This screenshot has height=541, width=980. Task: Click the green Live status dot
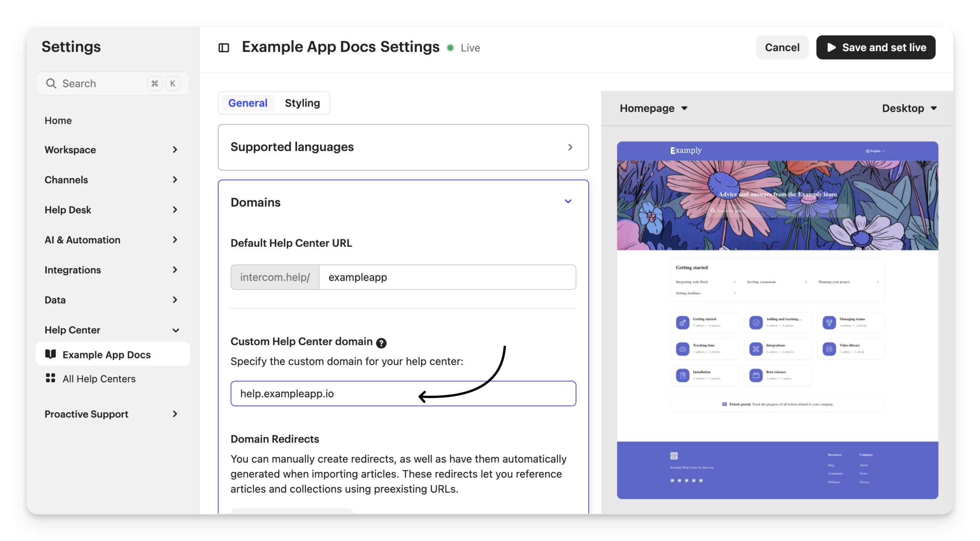click(450, 48)
